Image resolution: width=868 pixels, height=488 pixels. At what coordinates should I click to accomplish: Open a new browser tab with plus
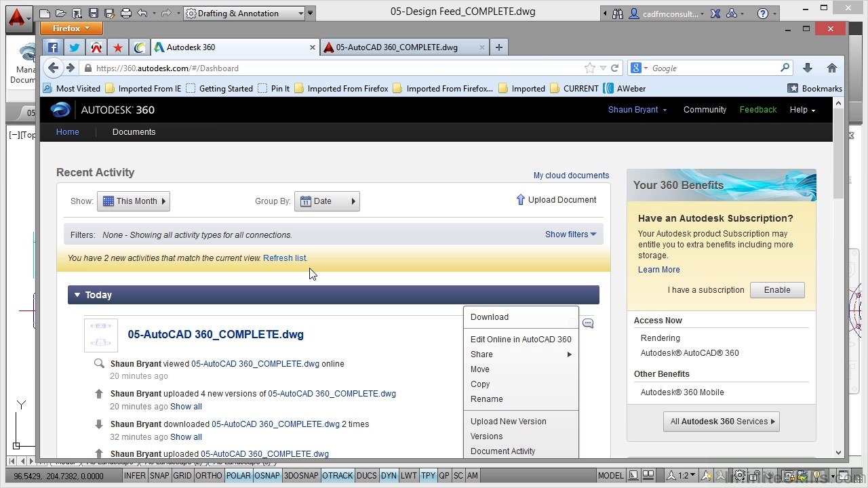click(x=499, y=47)
